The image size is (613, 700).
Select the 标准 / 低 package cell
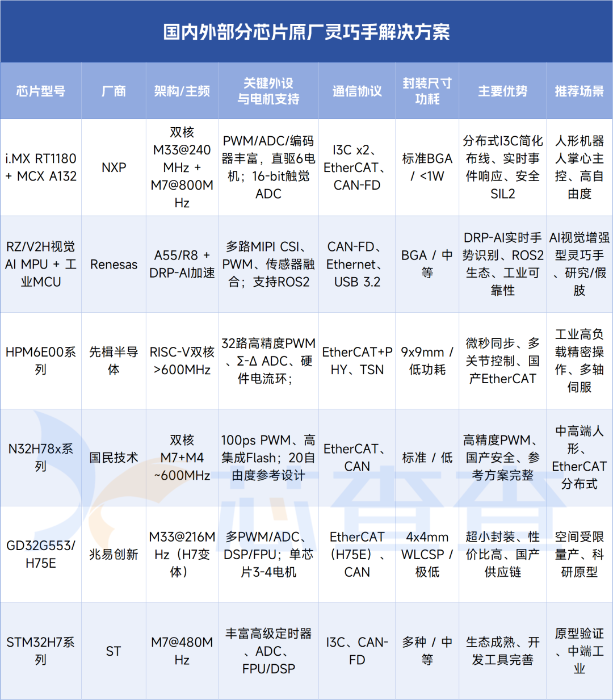[427, 458]
